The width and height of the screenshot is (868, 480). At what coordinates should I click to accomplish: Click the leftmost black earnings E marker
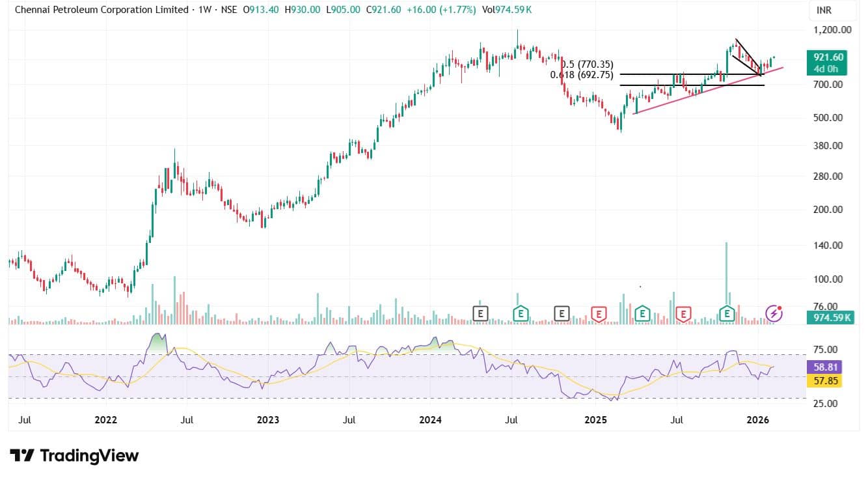[480, 313]
